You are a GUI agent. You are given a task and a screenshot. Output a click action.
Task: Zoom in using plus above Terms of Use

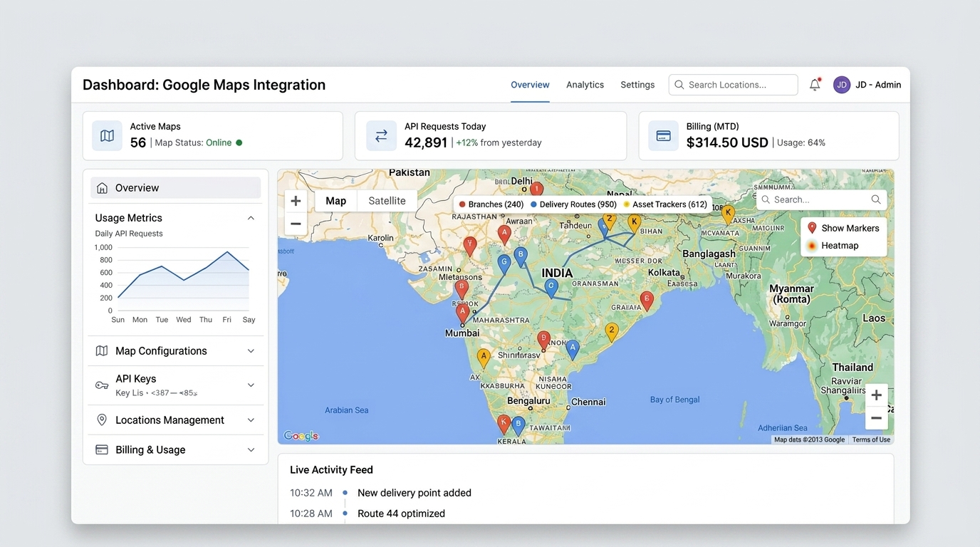876,395
